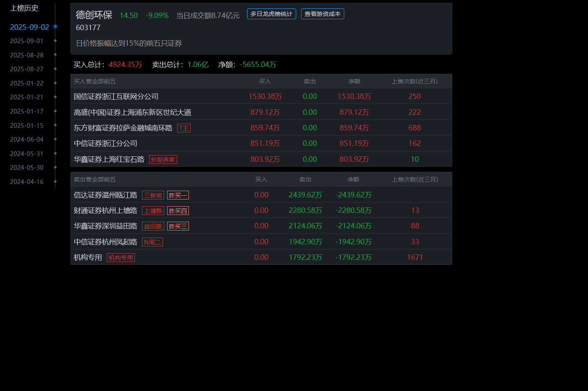Click the 昨买三 tag
The width and height of the screenshot is (588, 391).
pos(178,226)
